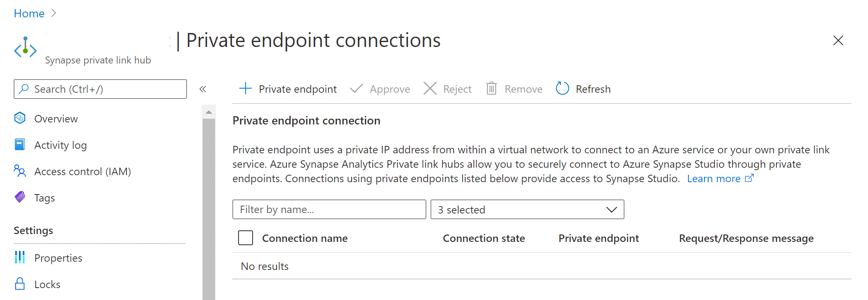Collapse the sidebar with double chevron
This screenshot has width=868, height=300.
[x=203, y=89]
